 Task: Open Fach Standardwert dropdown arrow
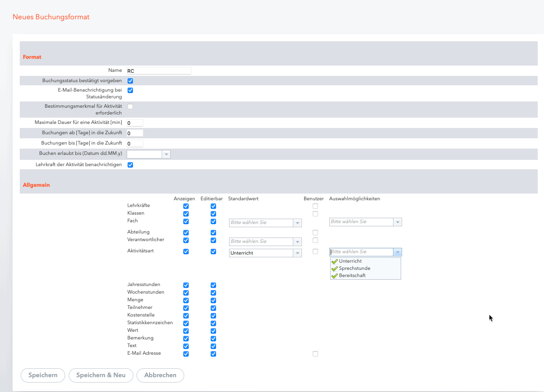(x=297, y=223)
